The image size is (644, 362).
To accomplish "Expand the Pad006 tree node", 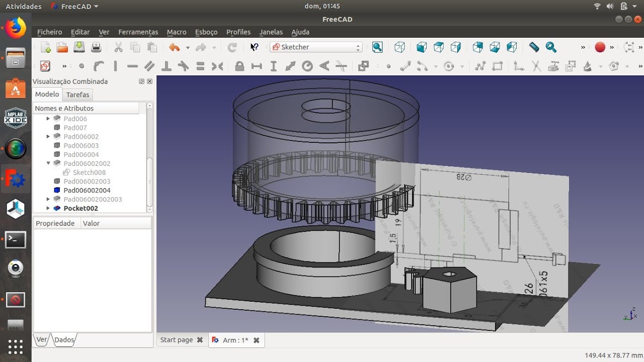I will (x=48, y=119).
